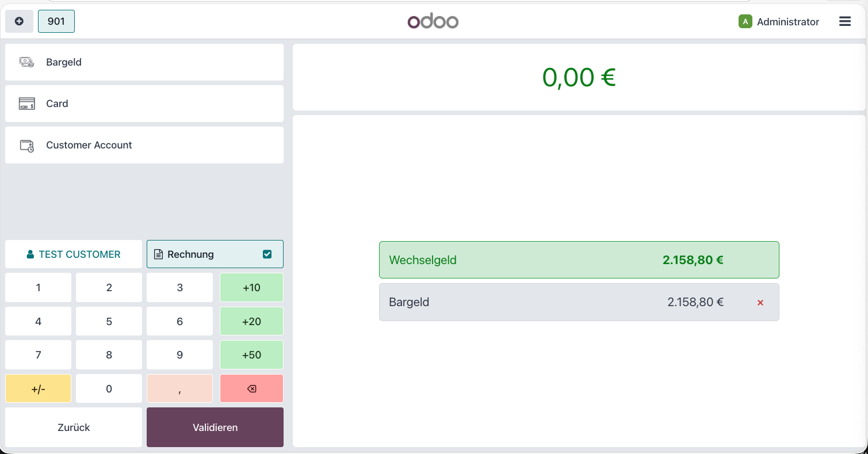Open the hamburger menu

[x=844, y=22]
